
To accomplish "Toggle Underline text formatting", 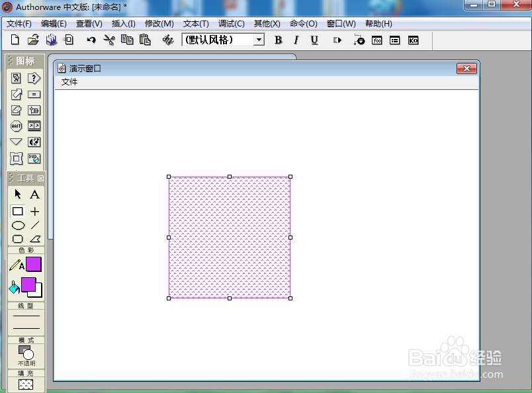I will [314, 40].
